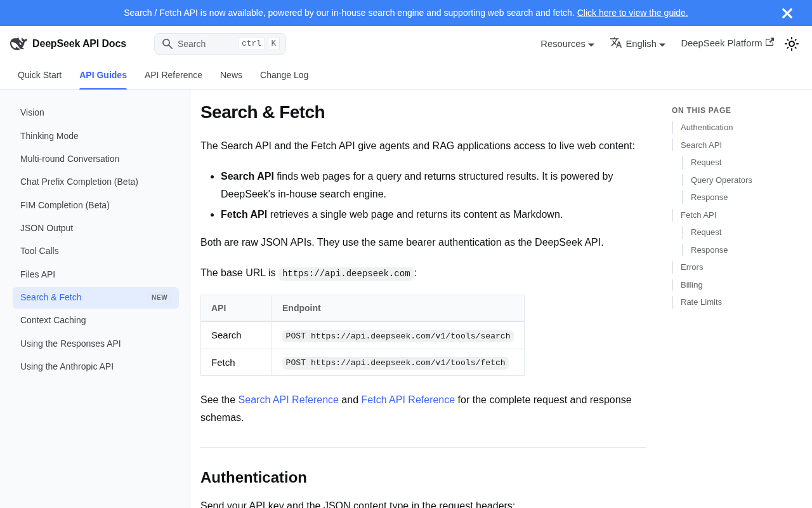
Task: Click the DeepSeek whale logo
Action: click(x=18, y=44)
